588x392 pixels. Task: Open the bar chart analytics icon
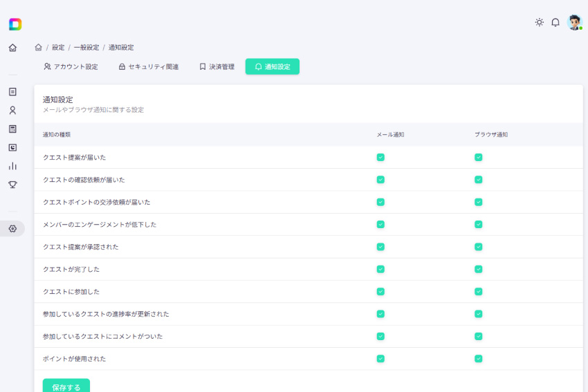click(x=12, y=166)
